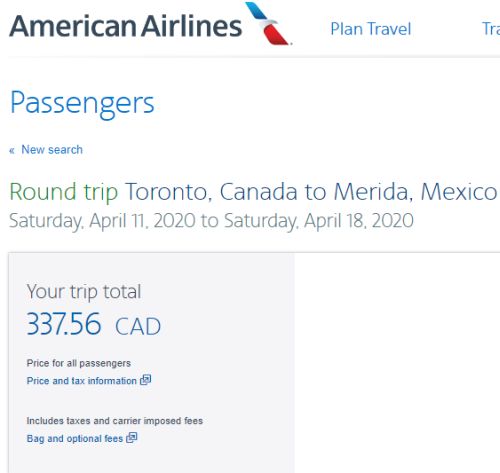The width and height of the screenshot is (500, 473).
Task: Click the Price for all passengers text
Action: click(79, 363)
